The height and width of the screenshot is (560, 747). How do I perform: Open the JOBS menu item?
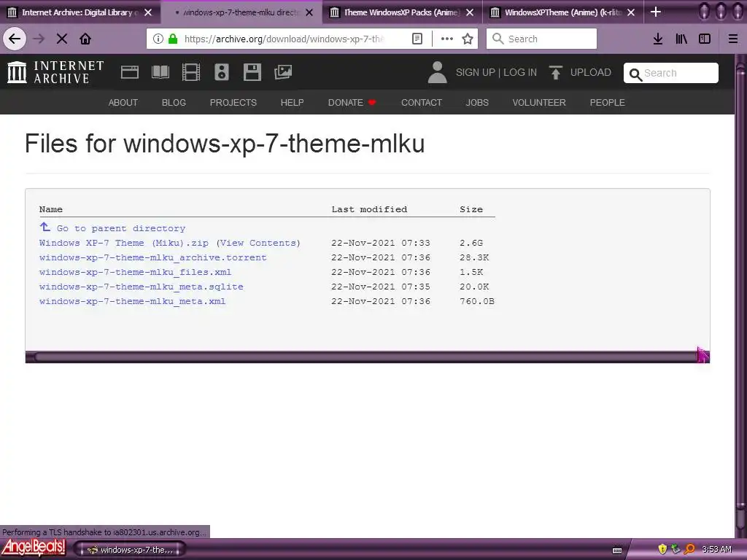tap(477, 102)
